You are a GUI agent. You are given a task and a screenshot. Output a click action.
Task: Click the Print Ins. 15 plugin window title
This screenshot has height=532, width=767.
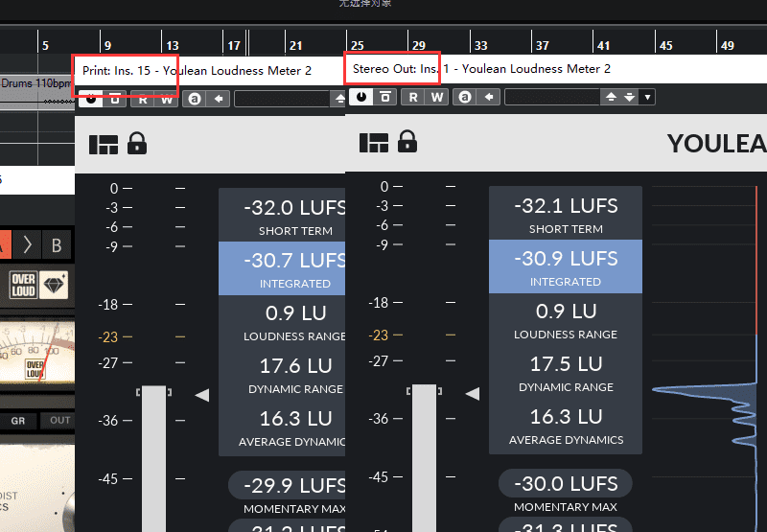tap(198, 70)
